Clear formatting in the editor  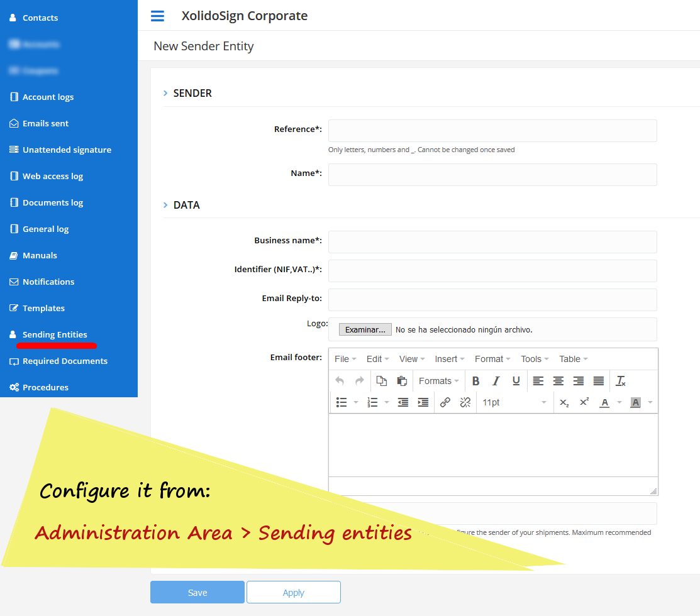[621, 381]
